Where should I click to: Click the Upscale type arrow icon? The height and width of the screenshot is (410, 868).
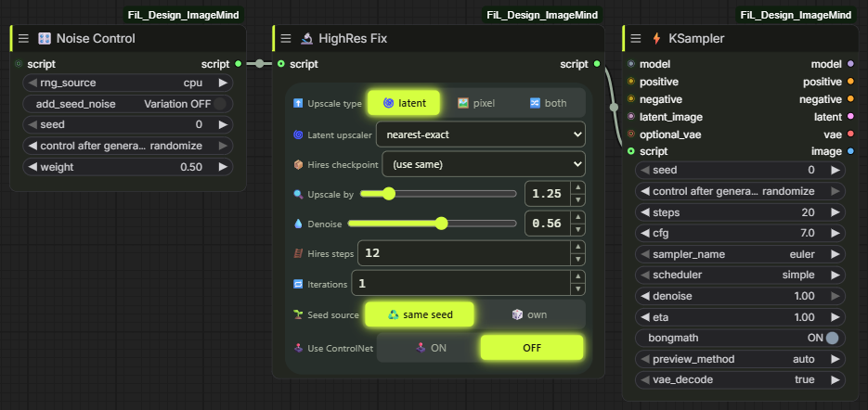coord(298,104)
